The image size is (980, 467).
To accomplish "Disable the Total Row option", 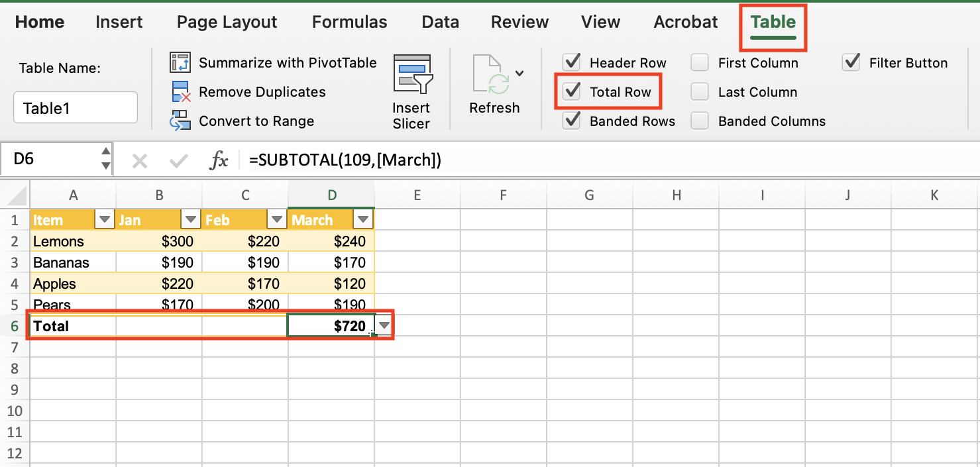I will coord(571,91).
